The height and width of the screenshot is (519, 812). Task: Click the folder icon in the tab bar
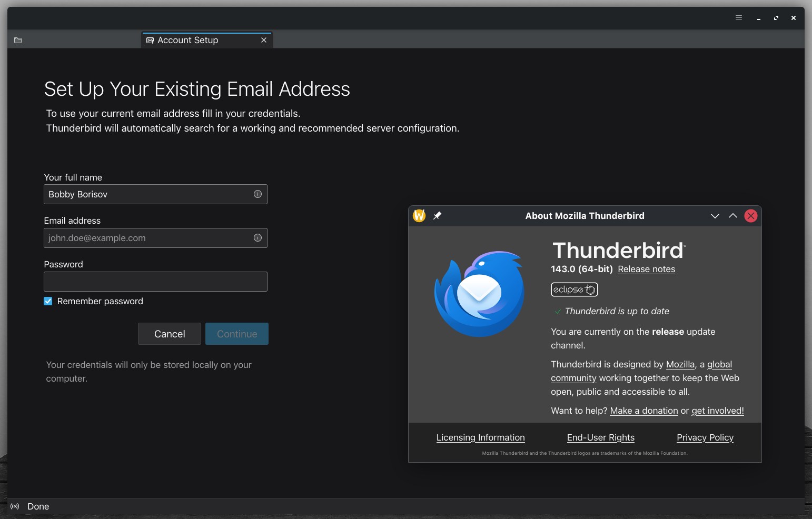(18, 40)
